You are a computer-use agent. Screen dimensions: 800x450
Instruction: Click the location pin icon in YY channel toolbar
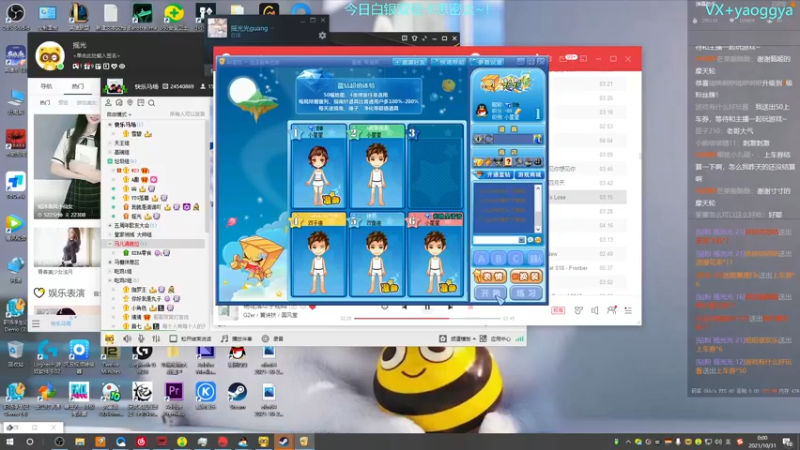130,103
